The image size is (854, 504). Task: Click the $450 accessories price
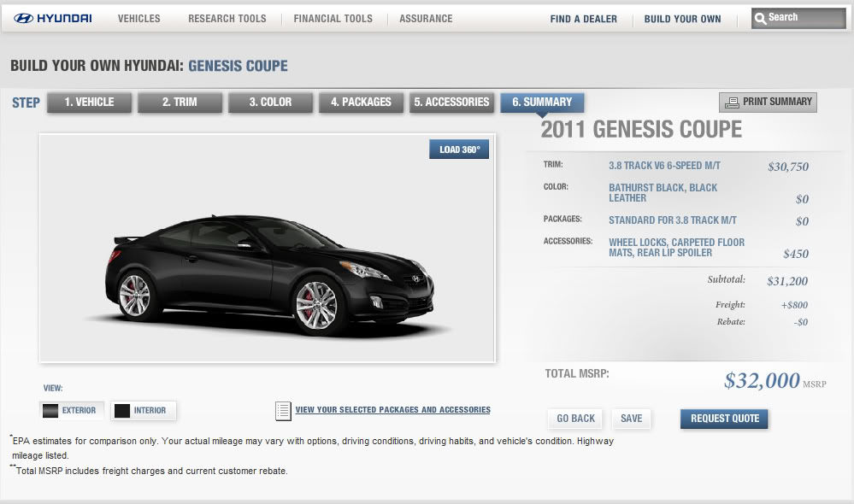pos(796,254)
